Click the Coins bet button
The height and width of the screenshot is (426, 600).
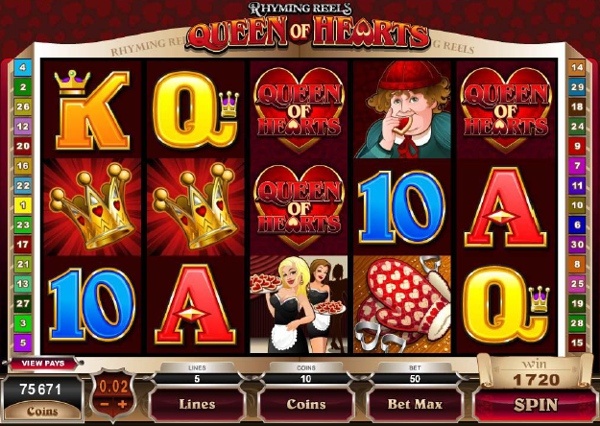click(306, 404)
